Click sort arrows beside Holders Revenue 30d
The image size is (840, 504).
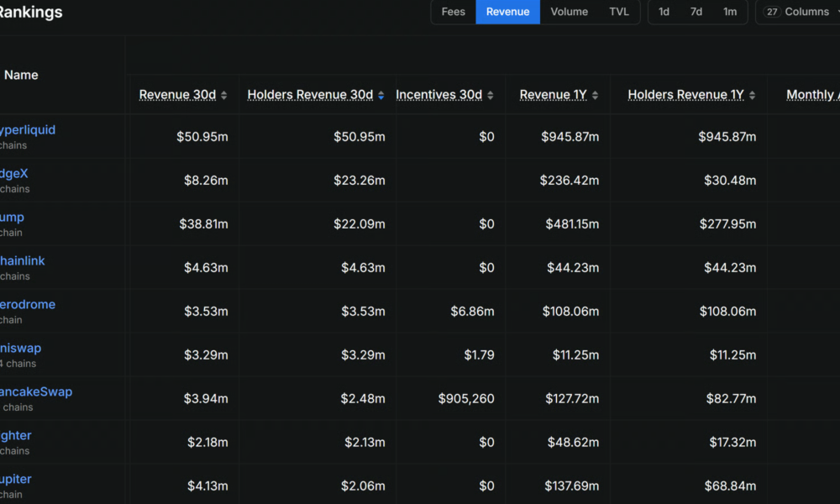pos(381,95)
